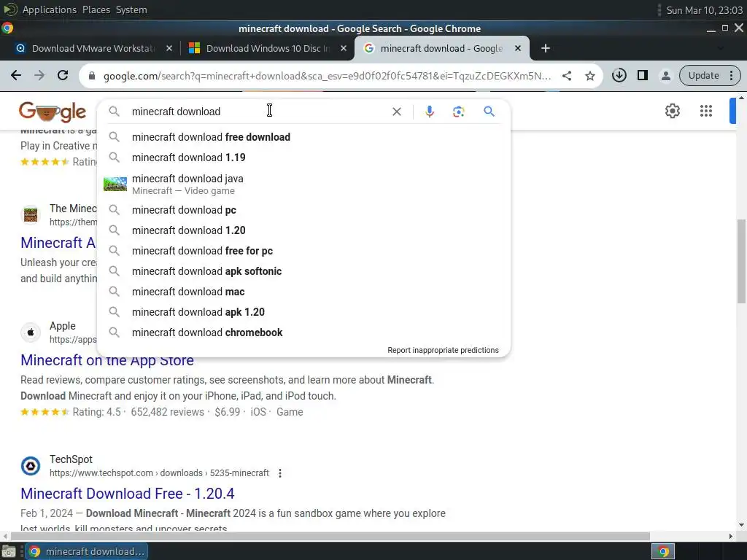The image size is (747, 560).
Task: Reload the current page
Action: coord(63,75)
